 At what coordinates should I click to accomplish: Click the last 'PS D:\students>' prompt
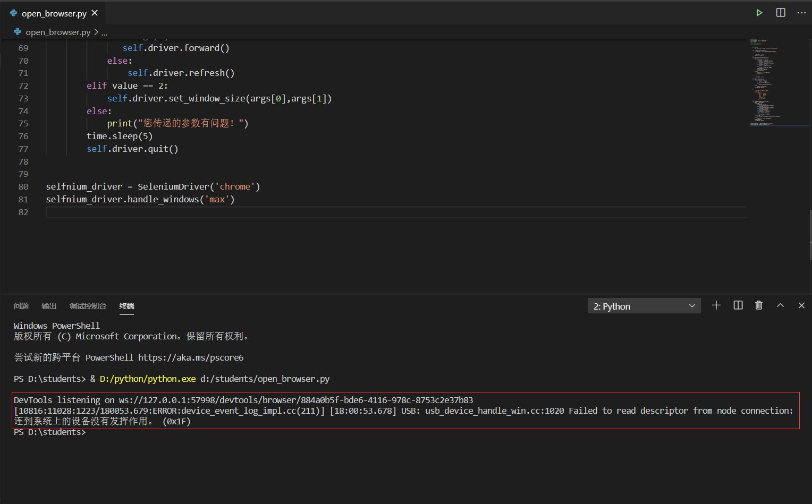49,432
